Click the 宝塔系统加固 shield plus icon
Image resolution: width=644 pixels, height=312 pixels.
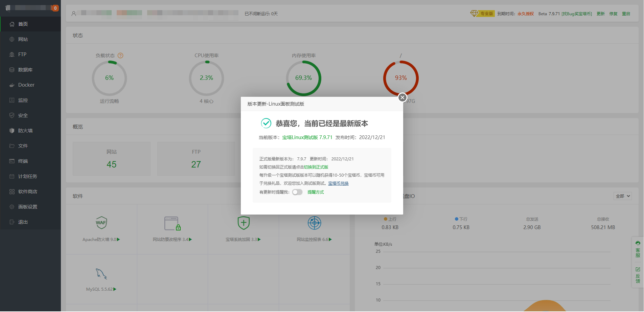[x=244, y=223]
